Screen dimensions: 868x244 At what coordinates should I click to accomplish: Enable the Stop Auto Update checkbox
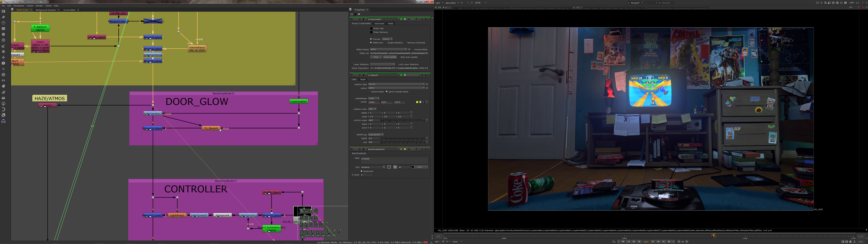click(x=399, y=57)
